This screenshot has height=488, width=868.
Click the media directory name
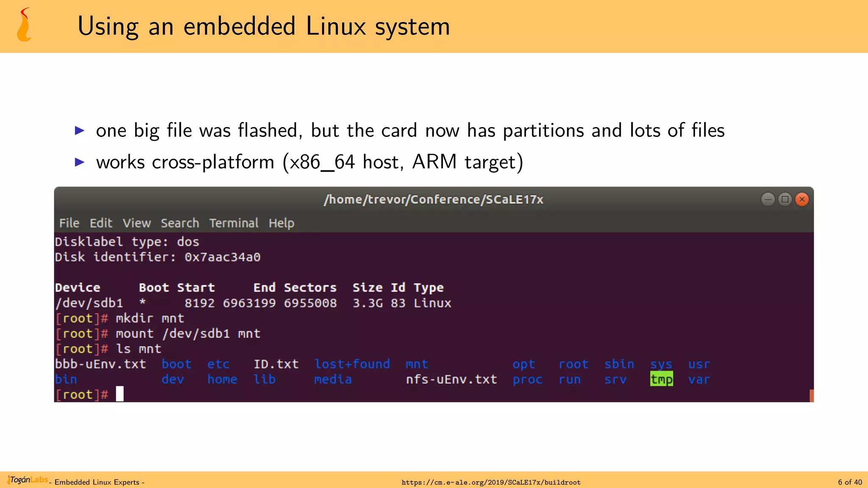(x=333, y=379)
